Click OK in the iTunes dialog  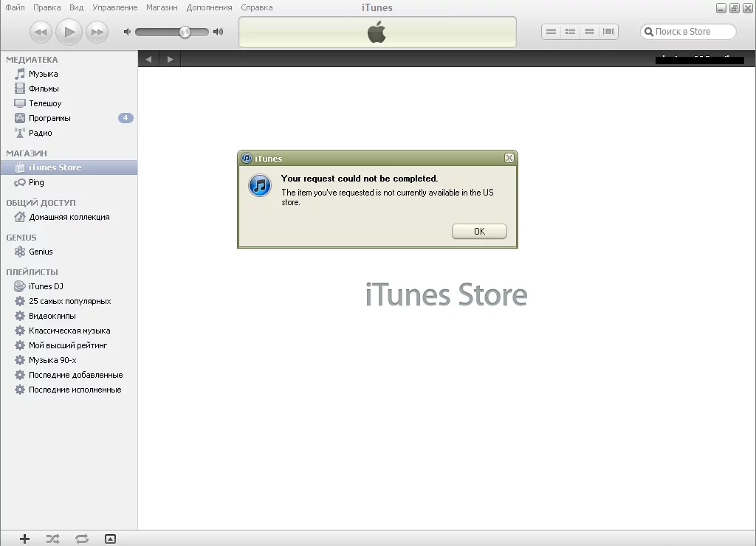click(x=479, y=232)
